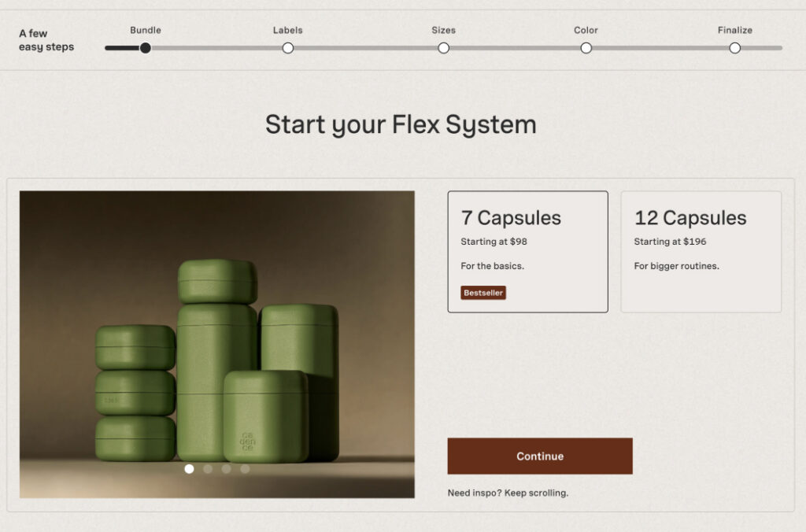The width and height of the screenshot is (806, 532).
Task: Click the Bestseller badge
Action: [483, 293]
